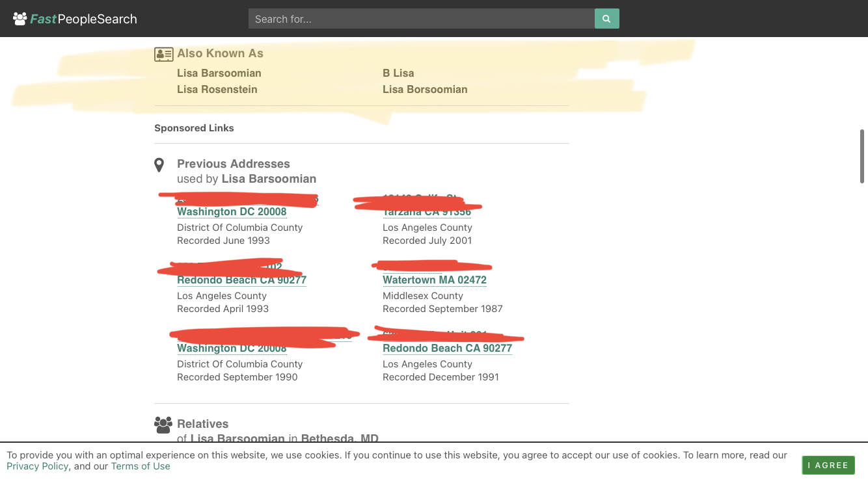Select the alias Lisa Rosenstein
Image resolution: width=868 pixels, height=487 pixels.
click(217, 89)
